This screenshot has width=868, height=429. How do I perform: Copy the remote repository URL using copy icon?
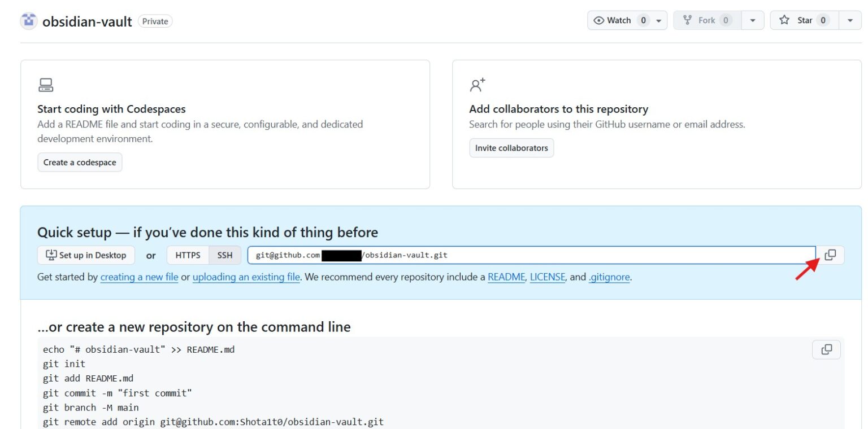[830, 255]
